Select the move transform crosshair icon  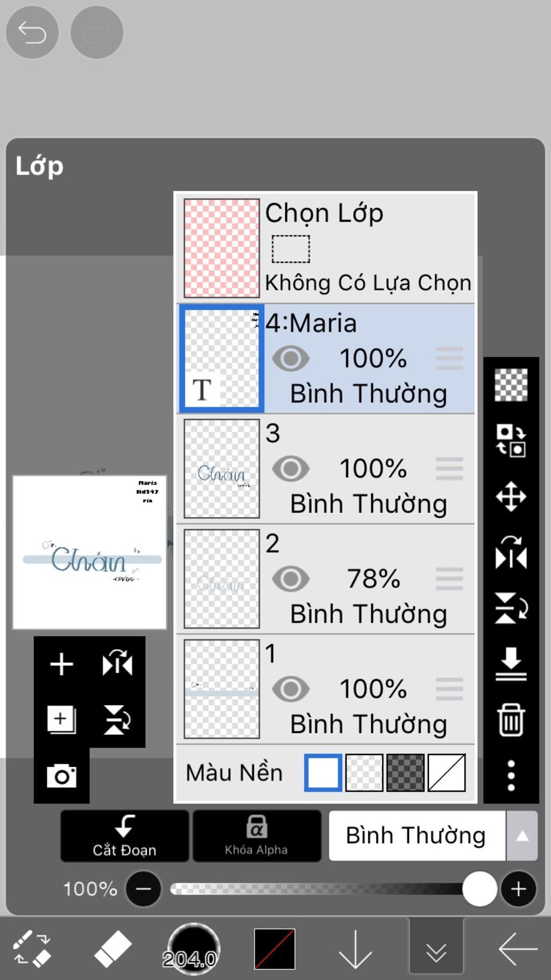[511, 496]
